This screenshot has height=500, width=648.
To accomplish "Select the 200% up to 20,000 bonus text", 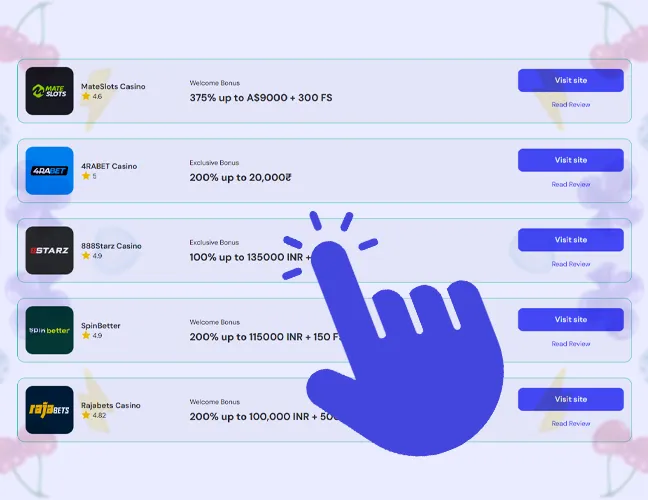I will (x=240, y=177).
